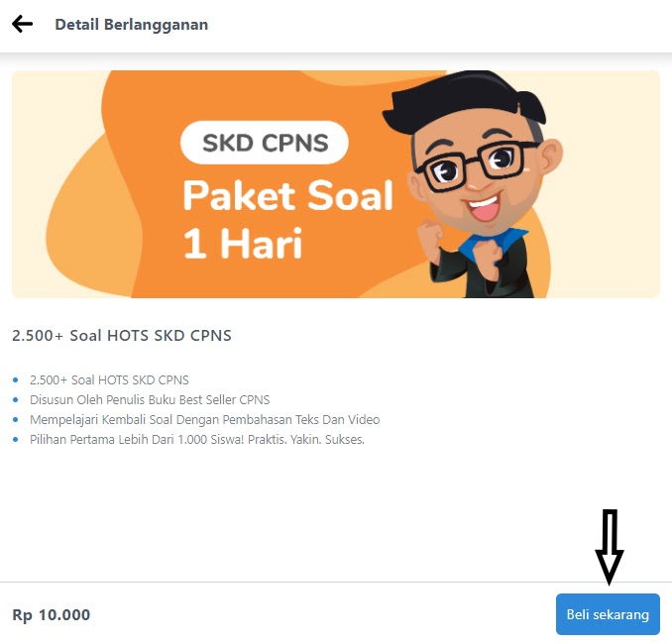The image size is (672, 644).
Task: Click the black downward arrow annotation
Action: point(609,547)
